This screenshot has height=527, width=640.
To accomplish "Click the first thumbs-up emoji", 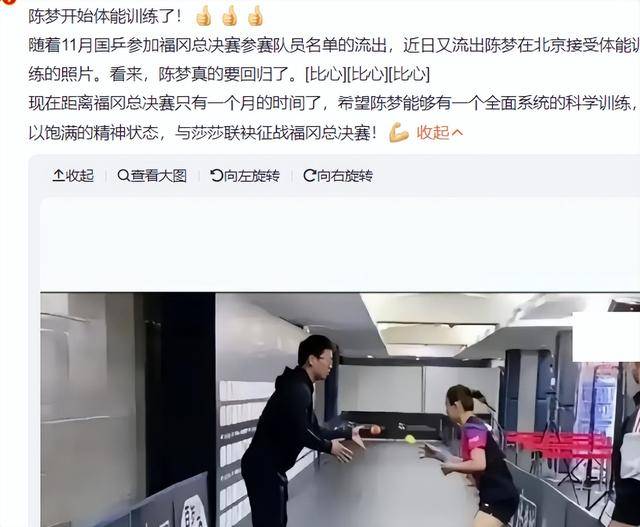I will coord(203,16).
